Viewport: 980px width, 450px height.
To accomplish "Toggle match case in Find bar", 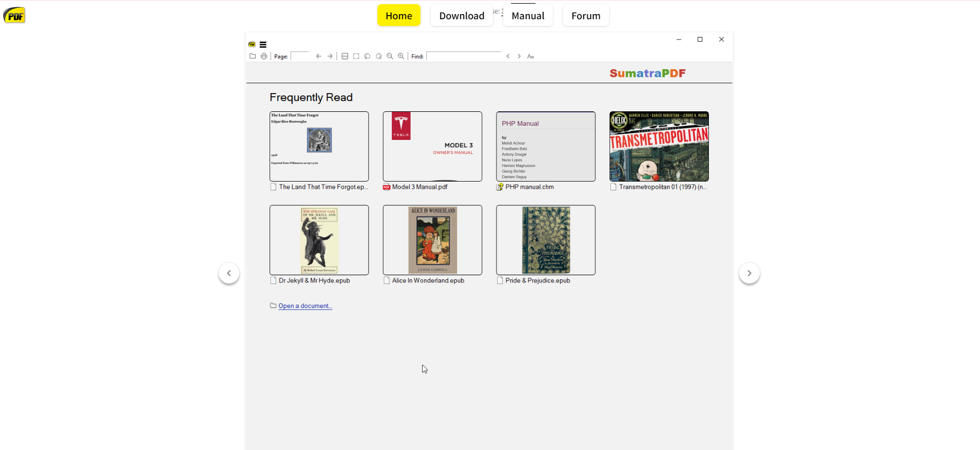I will [x=530, y=56].
